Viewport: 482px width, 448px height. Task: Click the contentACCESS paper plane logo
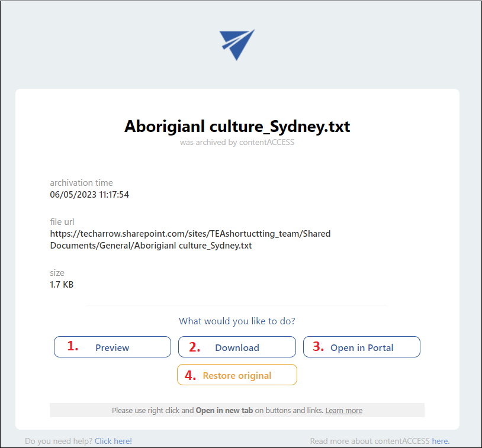[x=237, y=44]
